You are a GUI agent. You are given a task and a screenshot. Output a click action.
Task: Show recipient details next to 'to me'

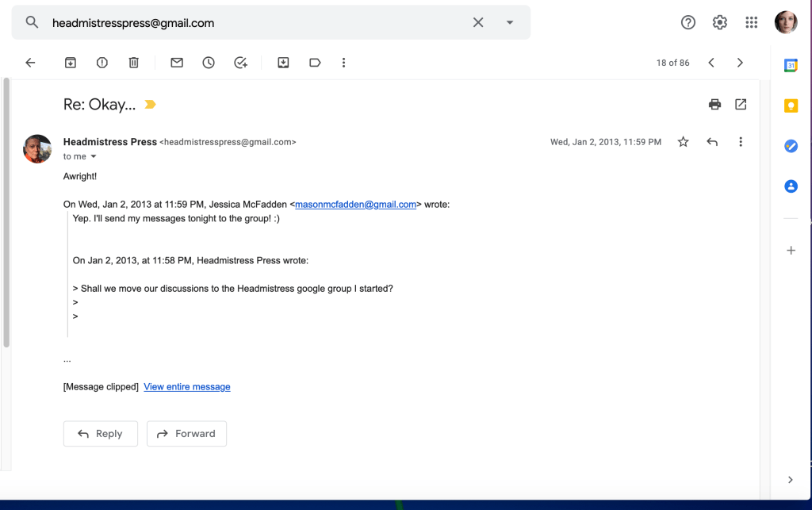pos(94,157)
